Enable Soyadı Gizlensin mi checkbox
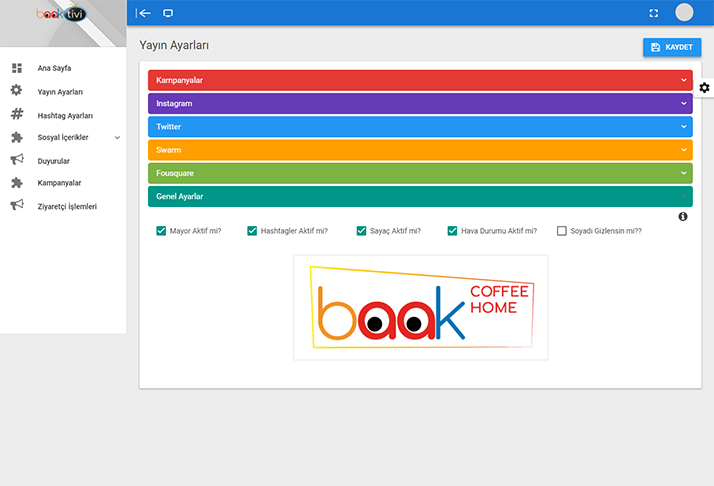This screenshot has width=714, height=486. click(x=561, y=230)
